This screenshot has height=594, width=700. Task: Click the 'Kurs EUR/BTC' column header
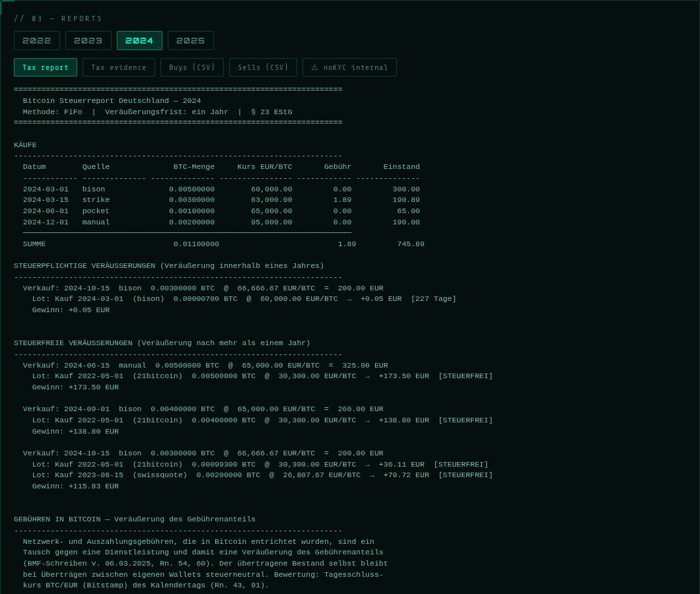(x=265, y=167)
